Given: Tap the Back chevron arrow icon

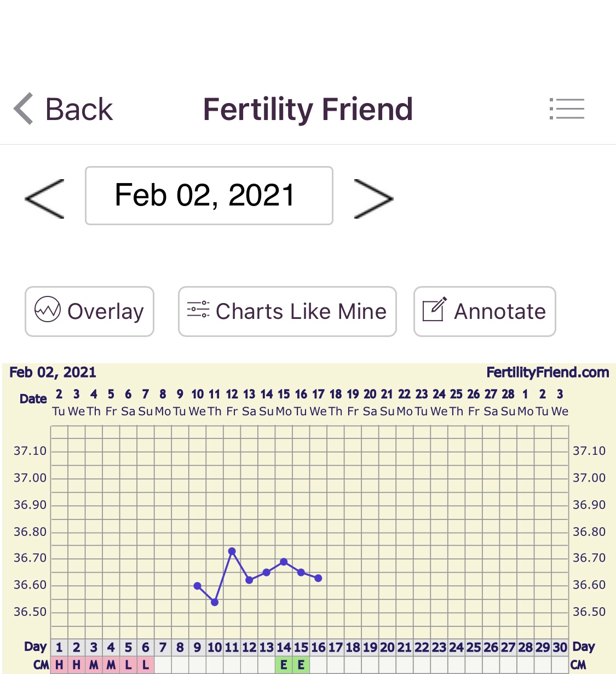Looking at the screenshot, I should 24,108.
